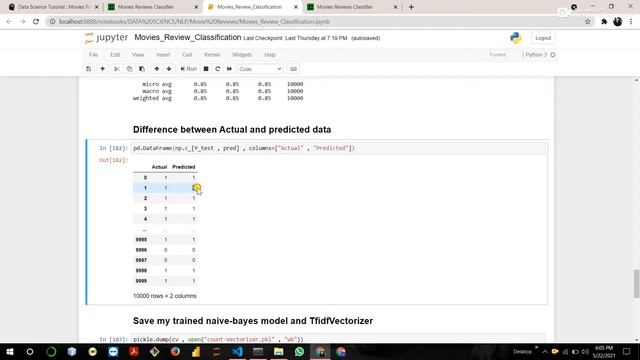640x360 pixels.
Task: Reload the current page
Action: point(36,22)
